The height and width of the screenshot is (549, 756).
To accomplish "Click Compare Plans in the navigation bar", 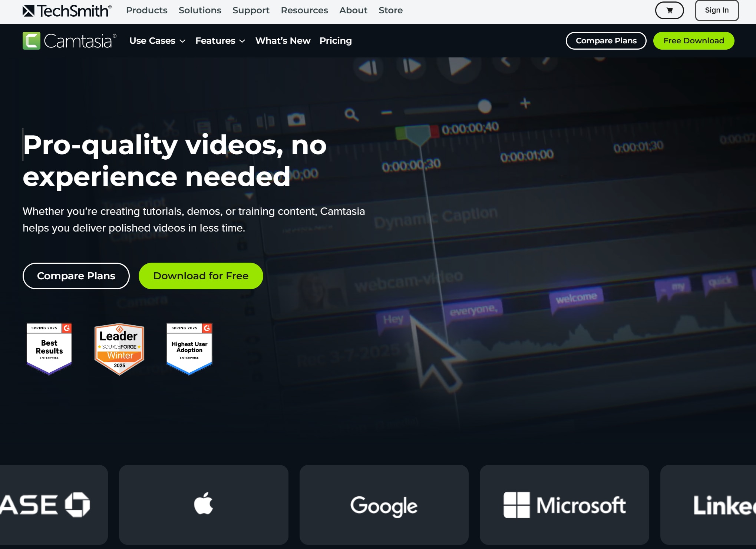I will point(606,41).
